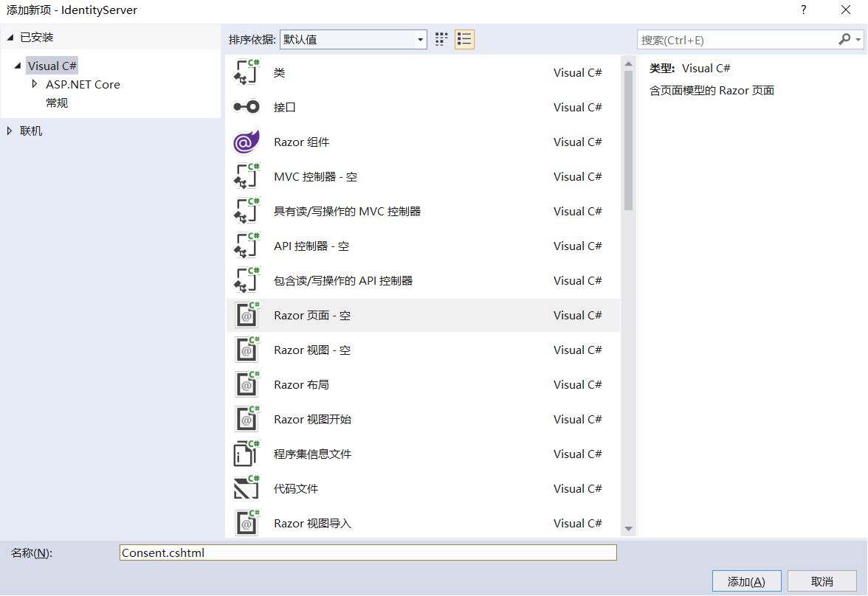This screenshot has height=596, width=868.
Task: Select the Visual C# category
Action: 52,66
